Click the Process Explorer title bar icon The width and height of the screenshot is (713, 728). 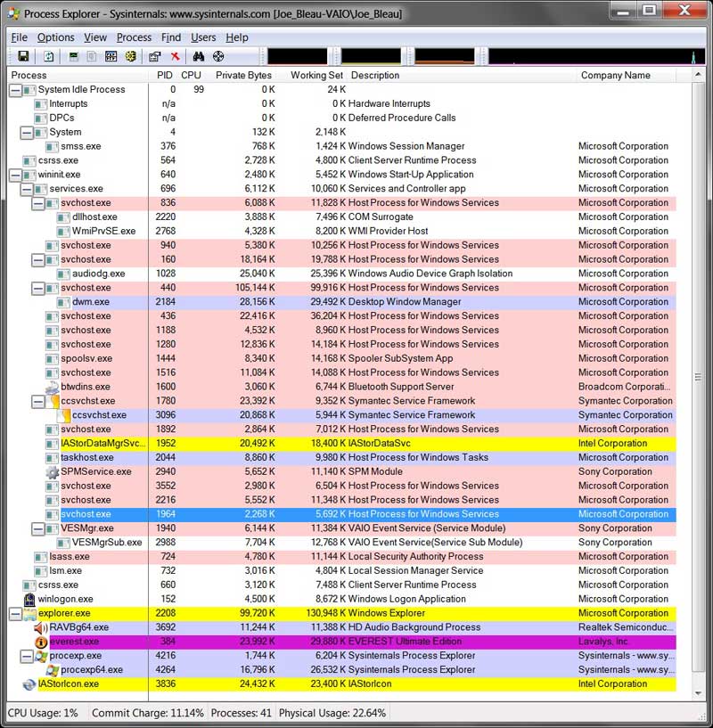point(14,14)
